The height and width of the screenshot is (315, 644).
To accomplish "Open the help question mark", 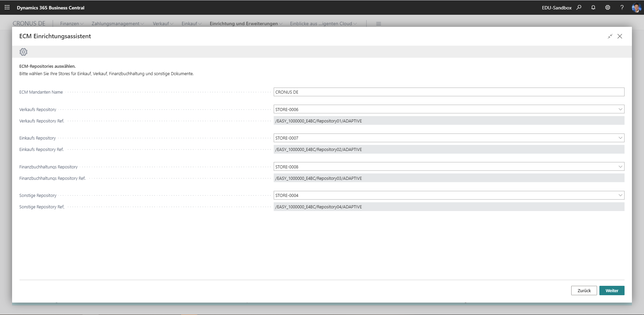I will click(622, 7).
